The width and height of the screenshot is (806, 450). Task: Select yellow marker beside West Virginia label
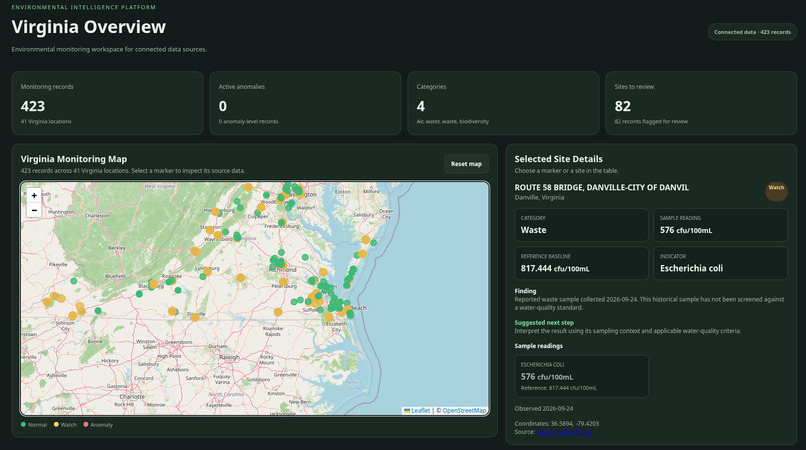[x=248, y=187]
